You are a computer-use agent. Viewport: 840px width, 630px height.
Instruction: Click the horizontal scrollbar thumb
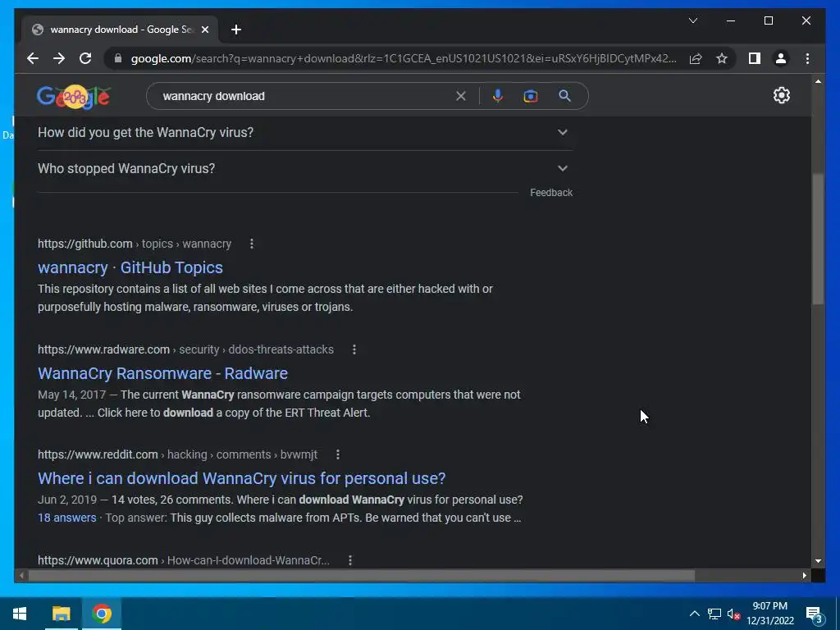point(362,575)
